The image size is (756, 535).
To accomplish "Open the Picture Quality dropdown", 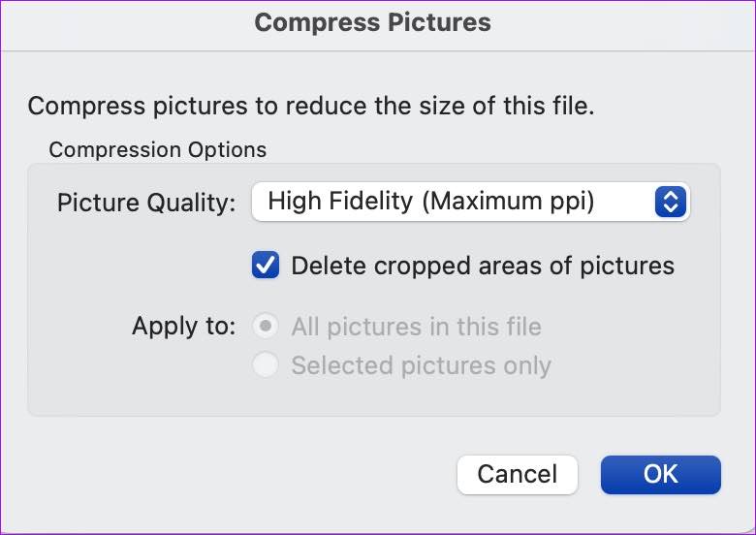I will tap(470, 202).
